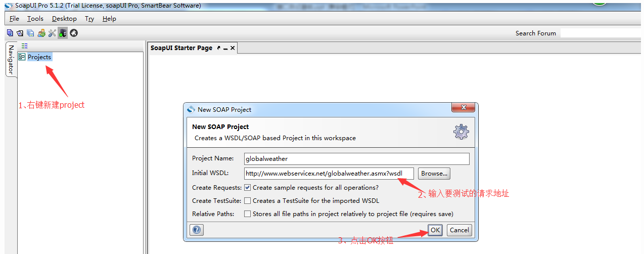Image resolution: width=644 pixels, height=254 pixels.
Task: Open the Tools menu
Action: click(x=35, y=19)
